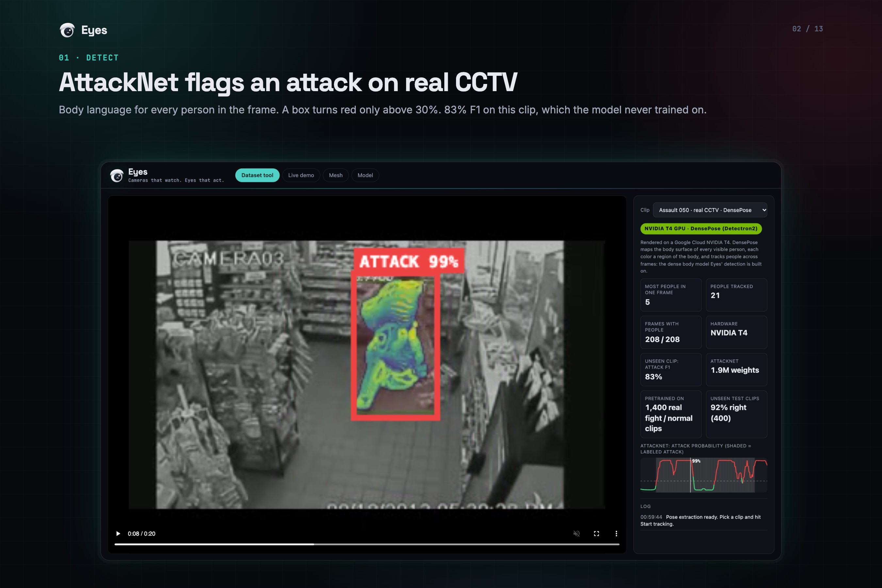Viewport: 882px width, 588px height.
Task: Click the Unseen Test Clips 92% right card
Action: (x=736, y=414)
